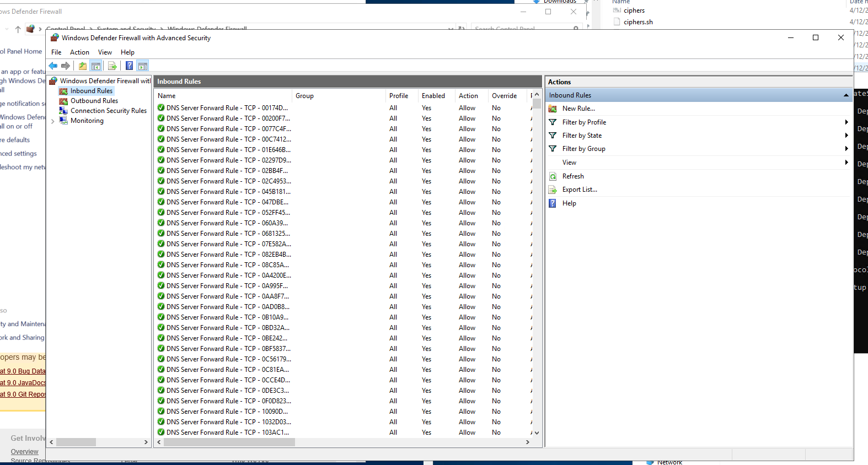Click the ciphers.sh file icon in Explorer window
Image resolution: width=868 pixels, height=465 pixels.
click(617, 22)
